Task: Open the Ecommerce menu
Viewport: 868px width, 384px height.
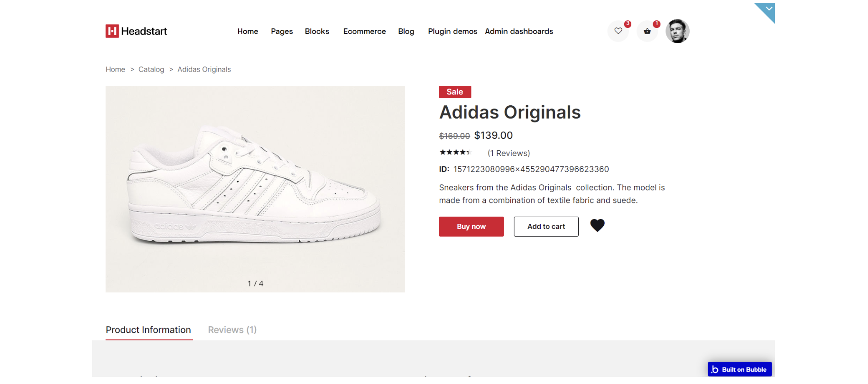Action: [x=364, y=31]
